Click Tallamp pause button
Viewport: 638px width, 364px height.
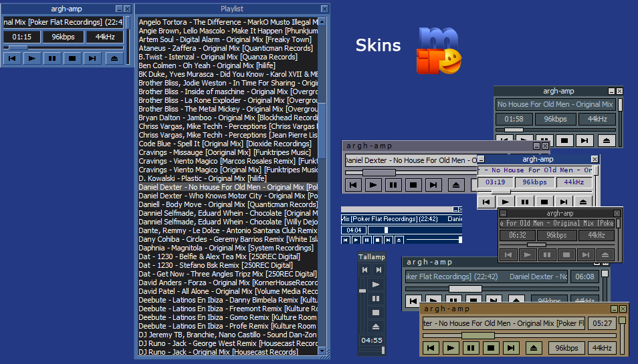click(376, 299)
